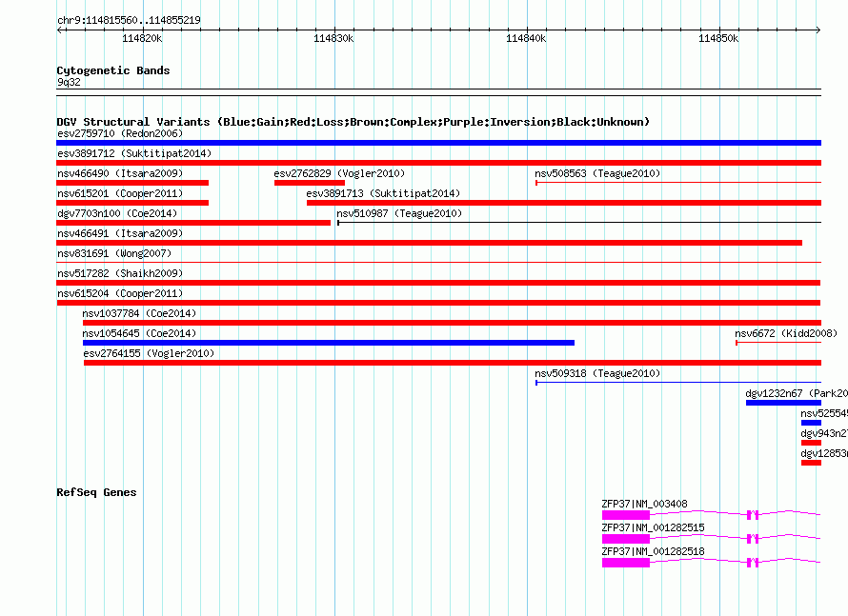Click the 114830k ruler tick label
The height and width of the screenshot is (616, 848).
click(x=333, y=38)
